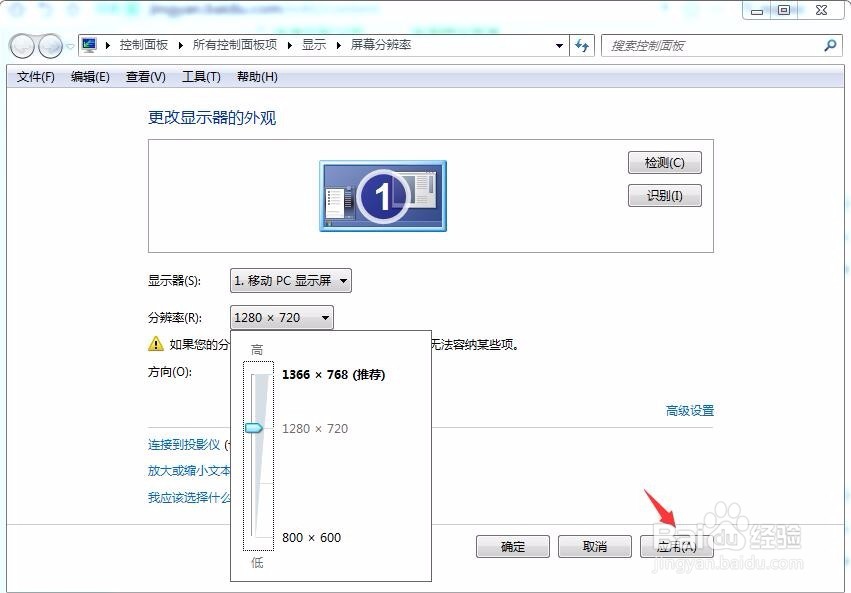Open the 显示器 display selection dropdown
851x593 pixels.
[x=290, y=280]
